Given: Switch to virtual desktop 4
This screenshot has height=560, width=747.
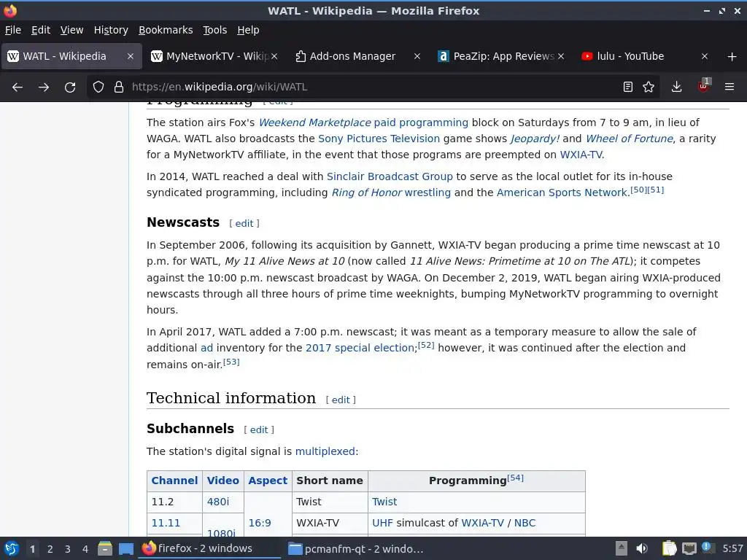Looking at the screenshot, I should (85, 549).
